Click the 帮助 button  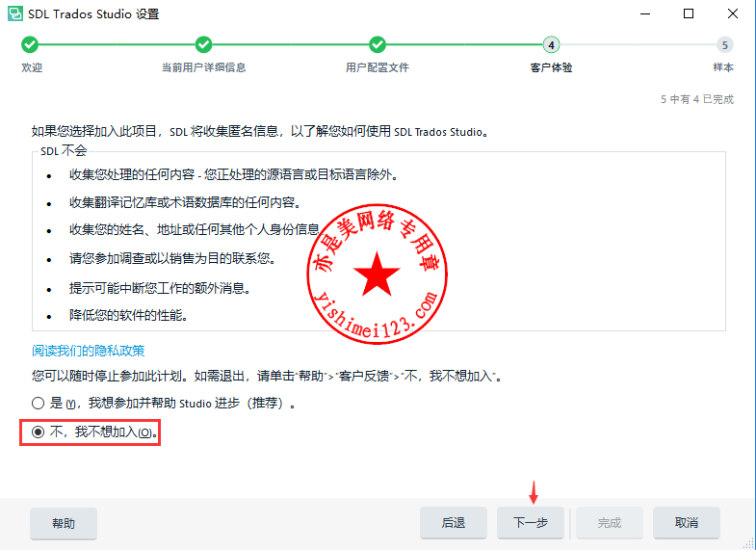[x=64, y=523]
